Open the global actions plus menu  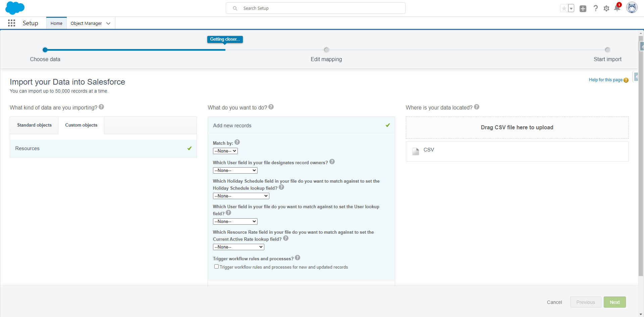point(583,9)
